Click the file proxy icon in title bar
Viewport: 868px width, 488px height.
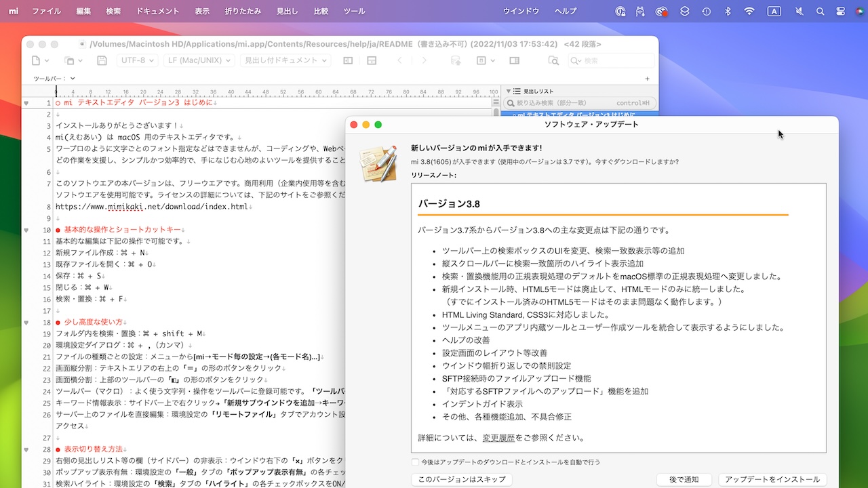pyautogui.click(x=83, y=44)
